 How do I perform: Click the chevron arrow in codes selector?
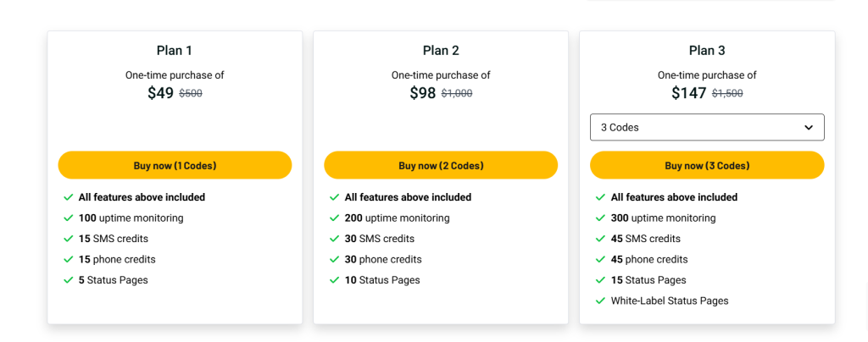point(808,127)
